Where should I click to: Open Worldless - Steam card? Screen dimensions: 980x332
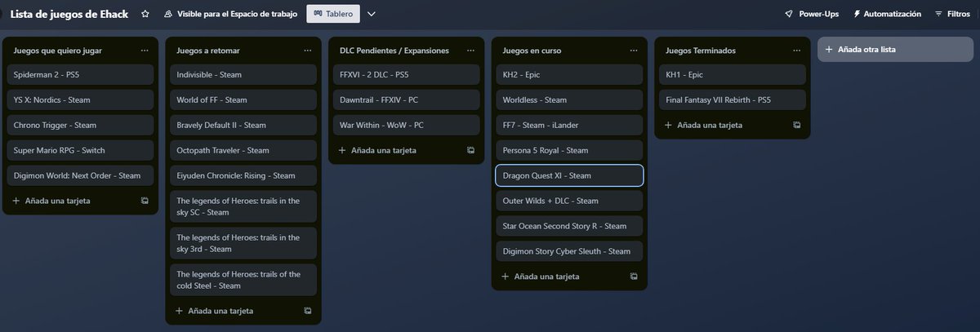[x=570, y=100]
